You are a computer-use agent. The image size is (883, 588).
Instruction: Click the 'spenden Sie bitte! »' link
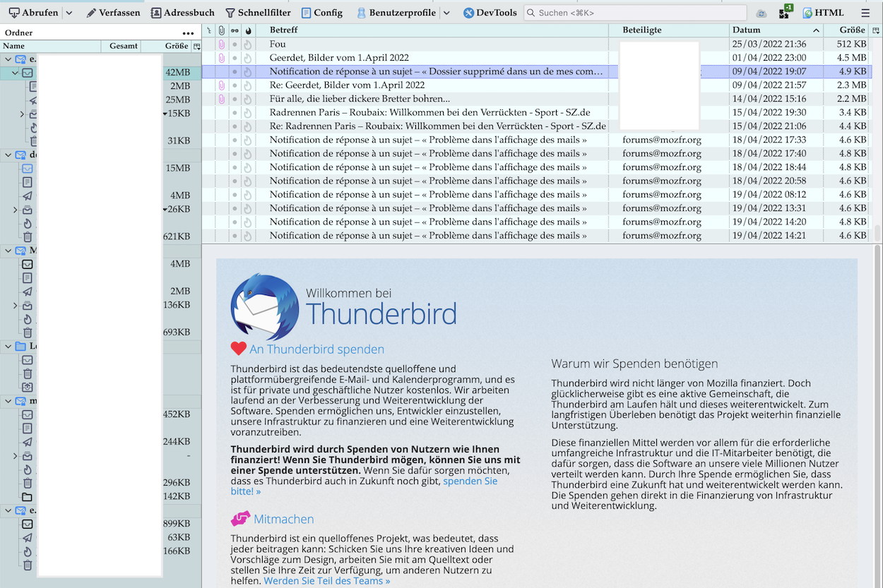(x=364, y=486)
